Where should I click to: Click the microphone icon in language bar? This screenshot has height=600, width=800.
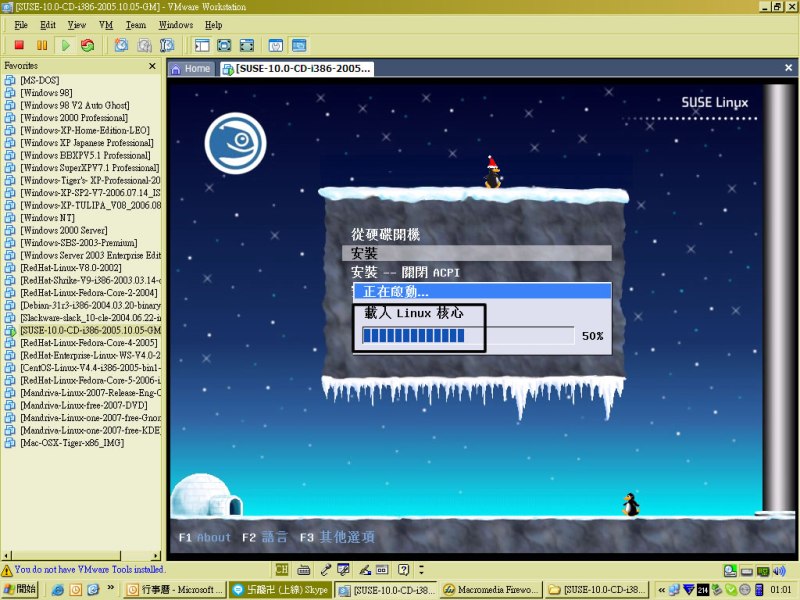(x=326, y=569)
